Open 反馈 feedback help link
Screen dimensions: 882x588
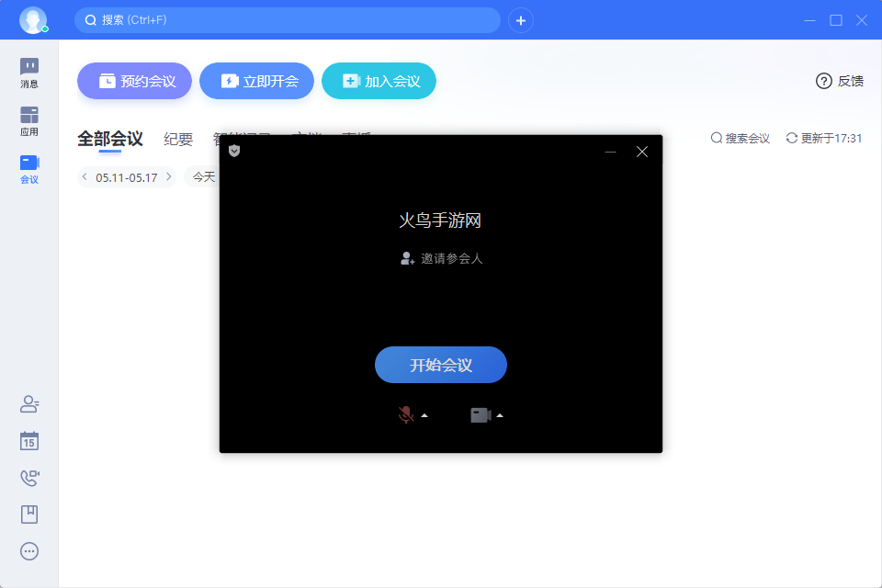click(x=839, y=81)
